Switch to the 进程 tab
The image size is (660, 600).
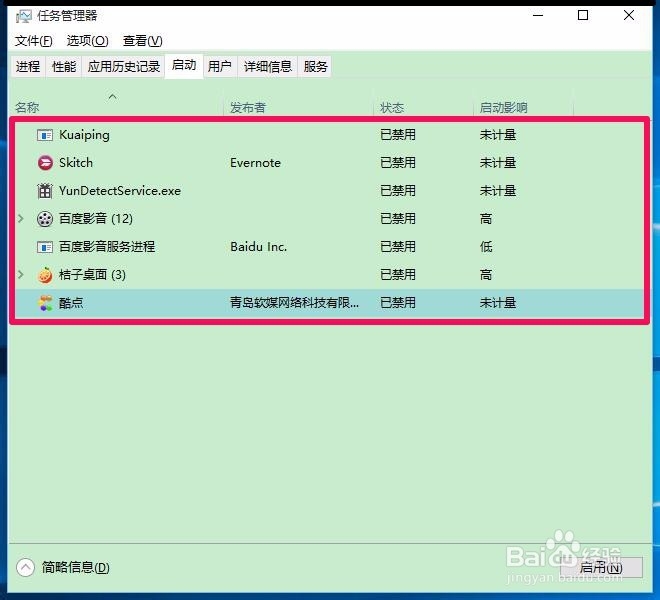point(28,67)
